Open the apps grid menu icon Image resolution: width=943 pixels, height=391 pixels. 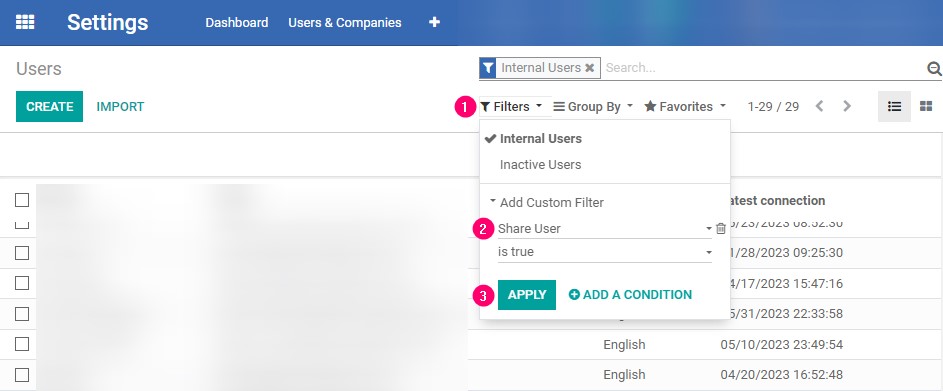pos(25,22)
